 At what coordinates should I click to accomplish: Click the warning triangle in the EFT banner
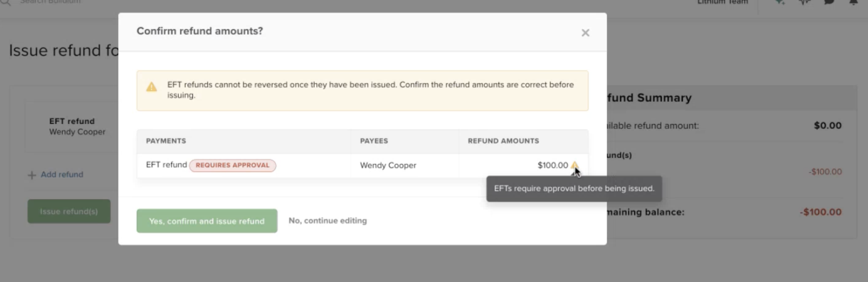(x=152, y=87)
